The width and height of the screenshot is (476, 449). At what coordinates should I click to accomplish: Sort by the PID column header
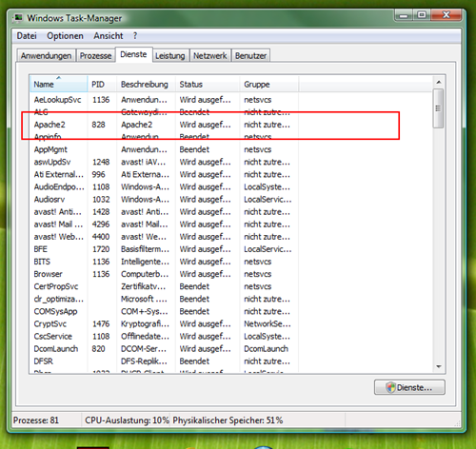(102, 84)
